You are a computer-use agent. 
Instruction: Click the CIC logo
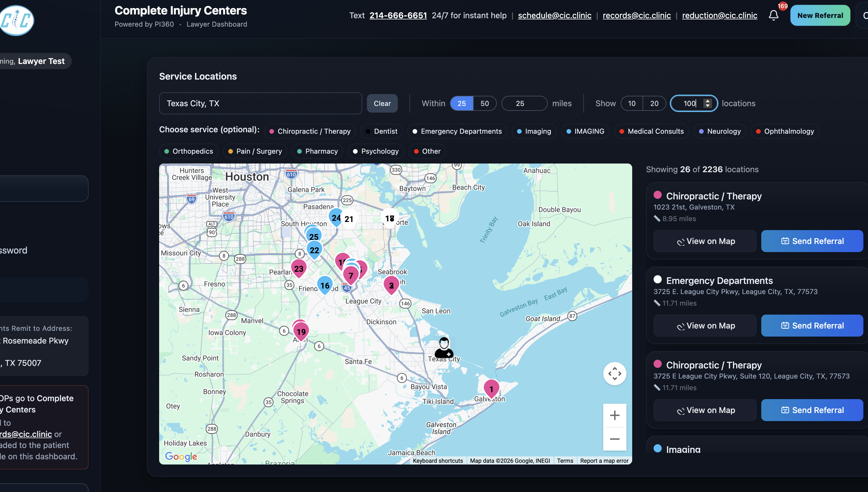pyautogui.click(x=16, y=20)
